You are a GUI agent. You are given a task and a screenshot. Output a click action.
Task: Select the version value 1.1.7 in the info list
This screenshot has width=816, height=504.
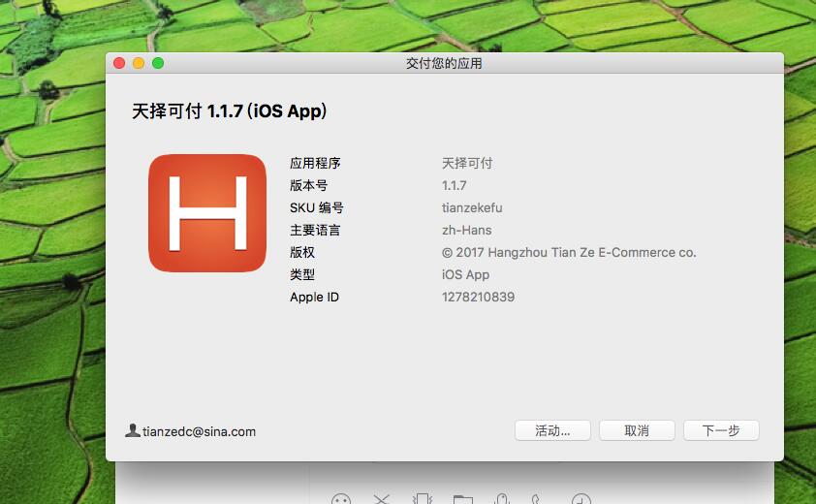[x=455, y=185]
